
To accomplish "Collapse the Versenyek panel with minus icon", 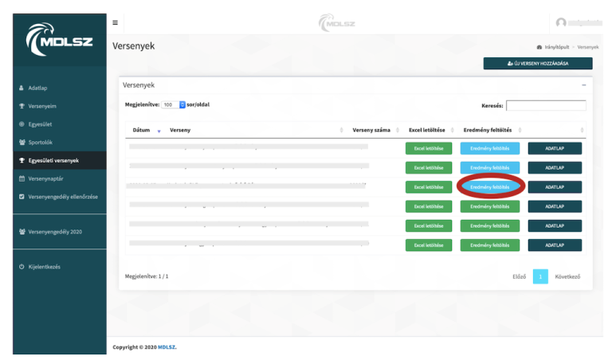I will pyautogui.click(x=583, y=84).
